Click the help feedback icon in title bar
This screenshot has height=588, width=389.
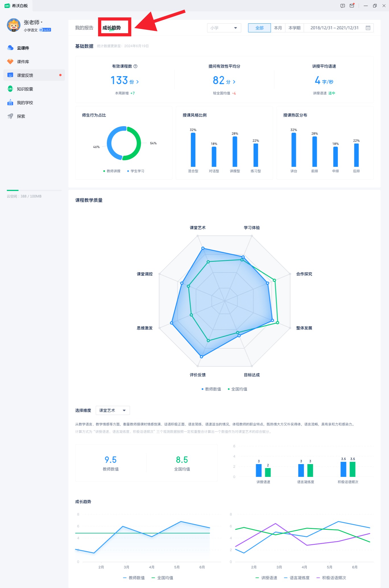(x=343, y=6)
